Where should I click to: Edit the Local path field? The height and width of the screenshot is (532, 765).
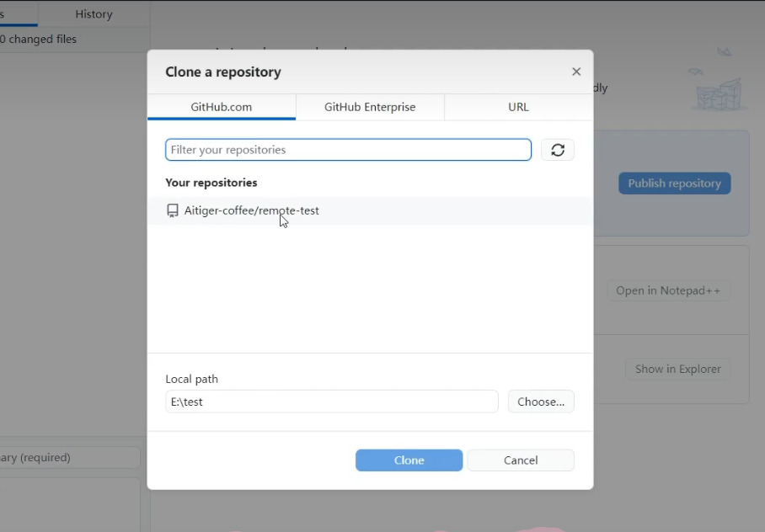pyautogui.click(x=332, y=402)
